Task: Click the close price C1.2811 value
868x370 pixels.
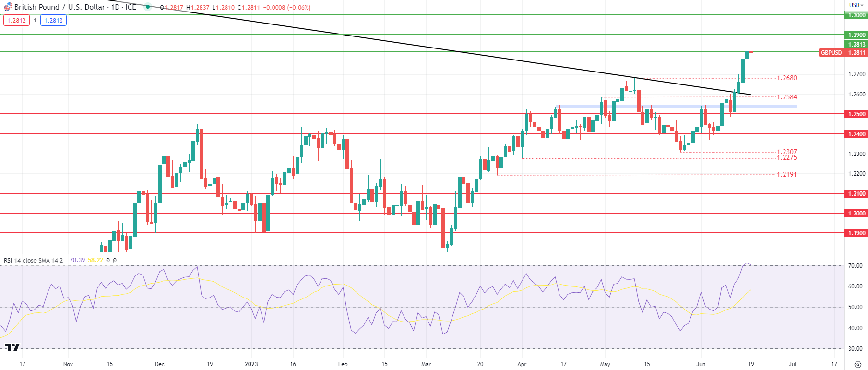Action: pos(249,8)
